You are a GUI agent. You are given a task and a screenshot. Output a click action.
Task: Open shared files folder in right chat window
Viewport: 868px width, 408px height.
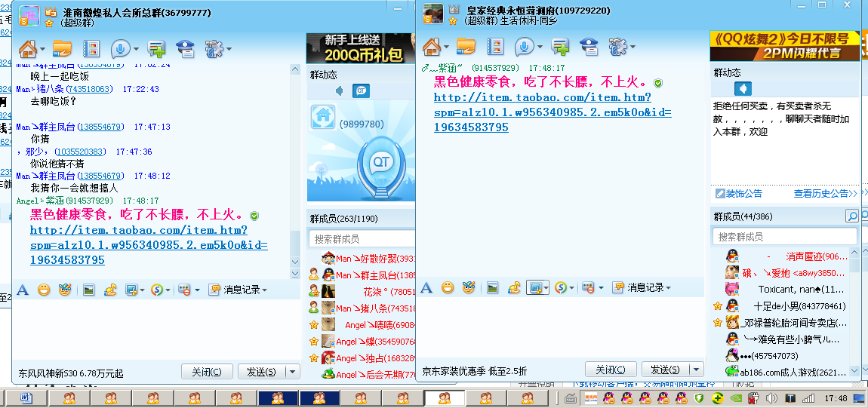[x=466, y=47]
